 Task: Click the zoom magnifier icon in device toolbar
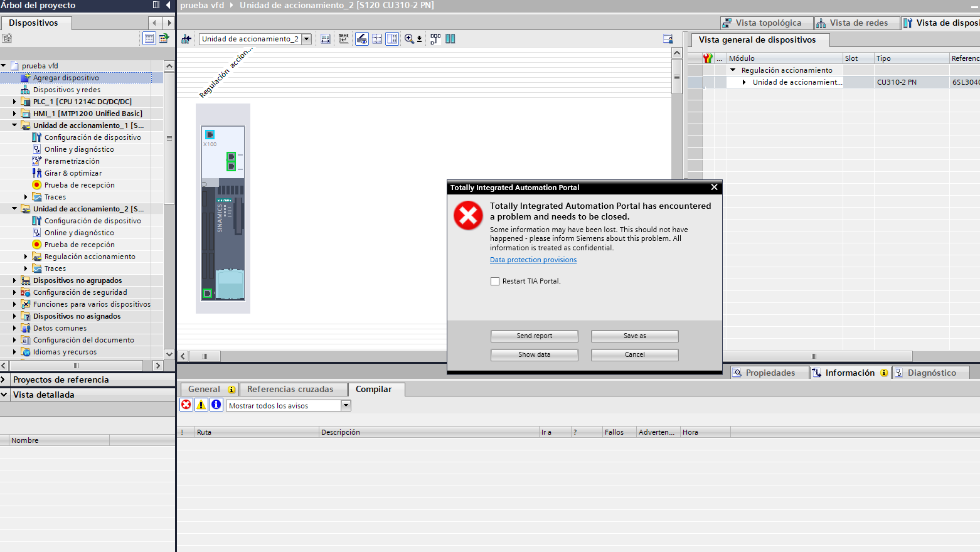(409, 39)
